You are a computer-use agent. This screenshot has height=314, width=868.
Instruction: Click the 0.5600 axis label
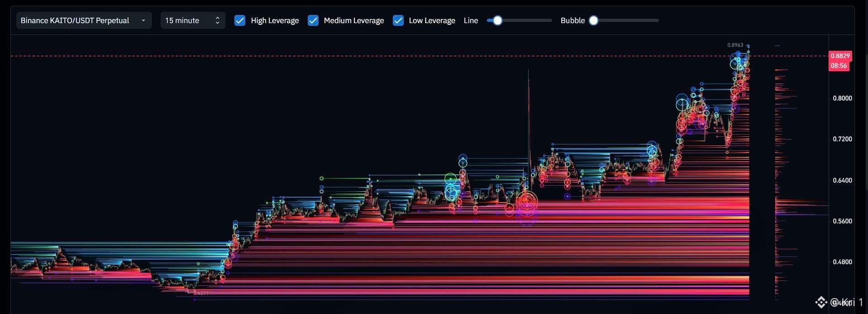click(842, 221)
